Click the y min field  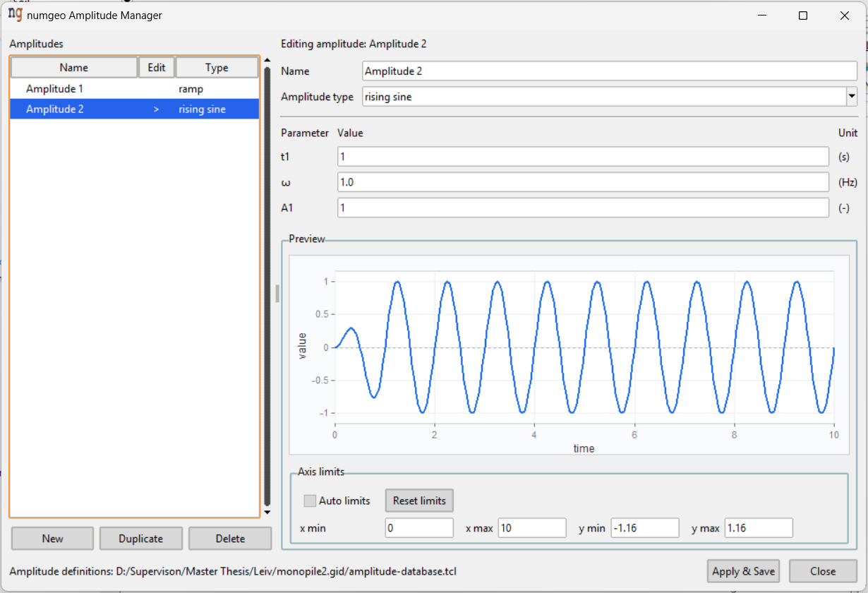[645, 528]
